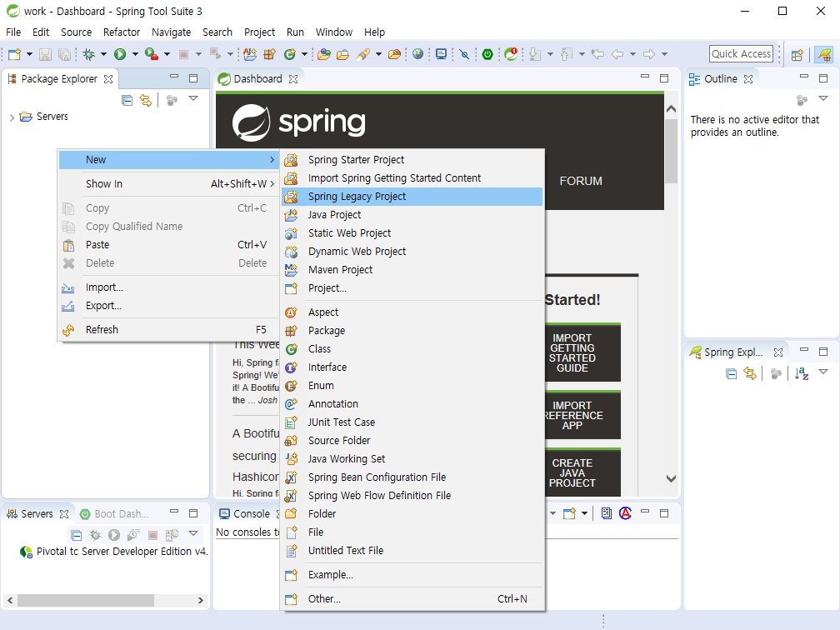Click the New wizard toolbar icon
Viewport: 840px width, 630px height.
click(14, 54)
